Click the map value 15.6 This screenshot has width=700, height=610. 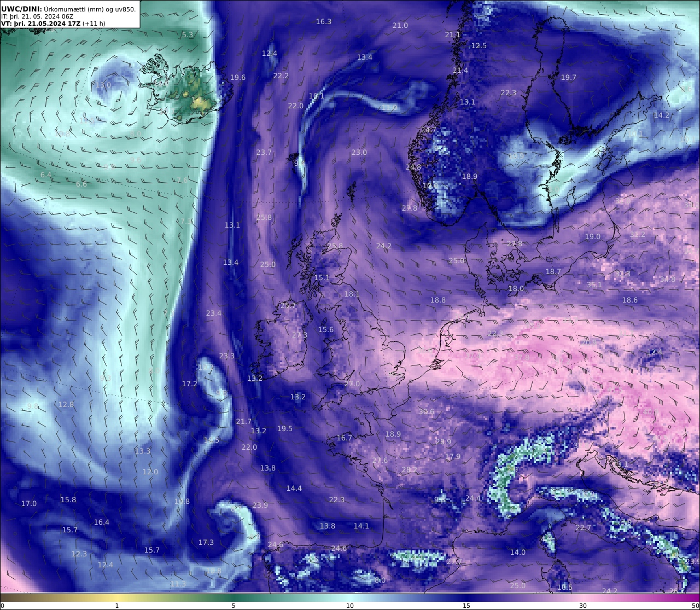(x=326, y=330)
